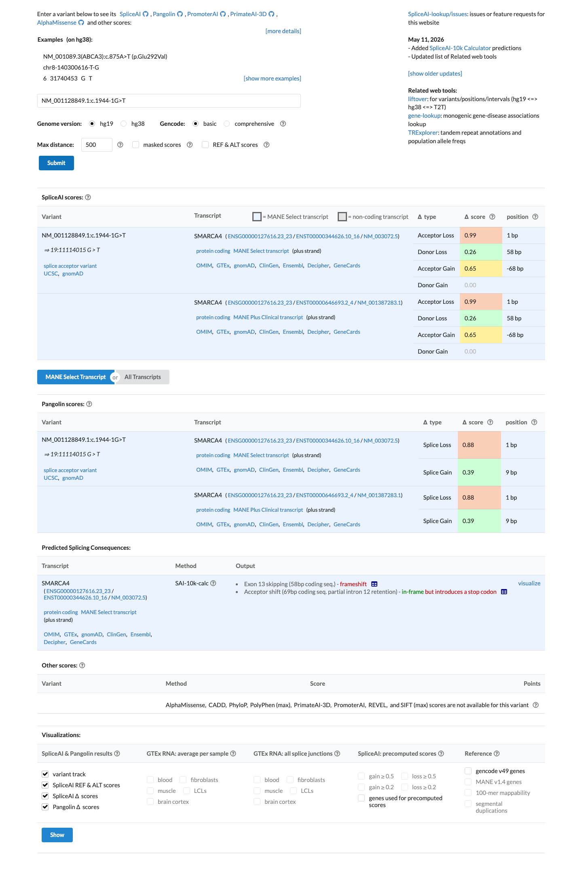Open NM_003072.5 link in SpliceAI table
588x890 pixels.
(x=381, y=236)
